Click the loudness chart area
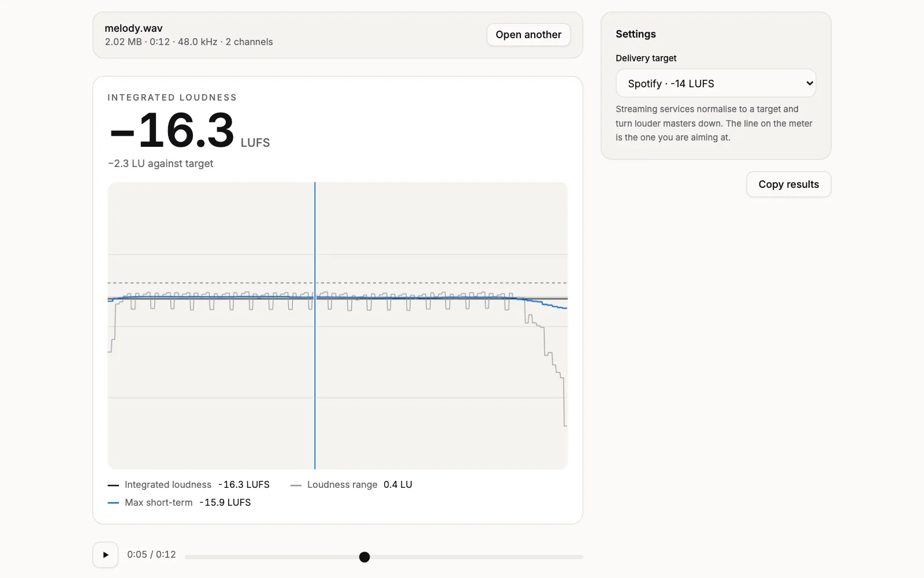Screen dimensions: 924x578 (338, 326)
